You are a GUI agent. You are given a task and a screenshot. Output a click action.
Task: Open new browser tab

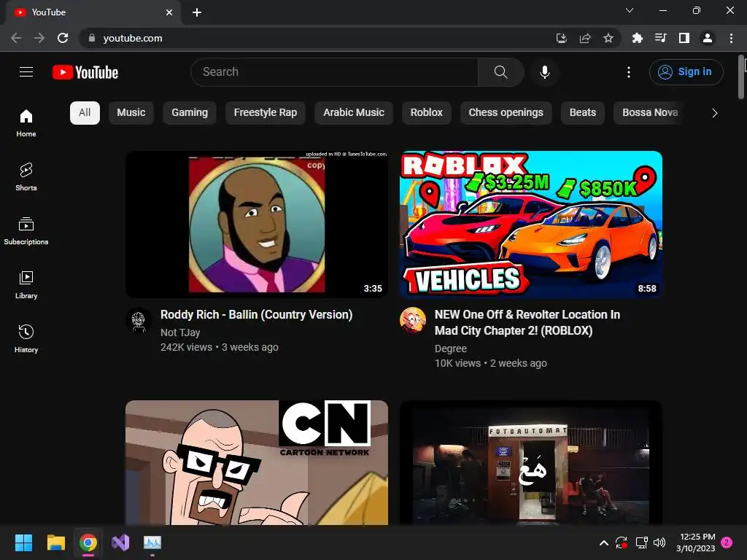(x=197, y=12)
